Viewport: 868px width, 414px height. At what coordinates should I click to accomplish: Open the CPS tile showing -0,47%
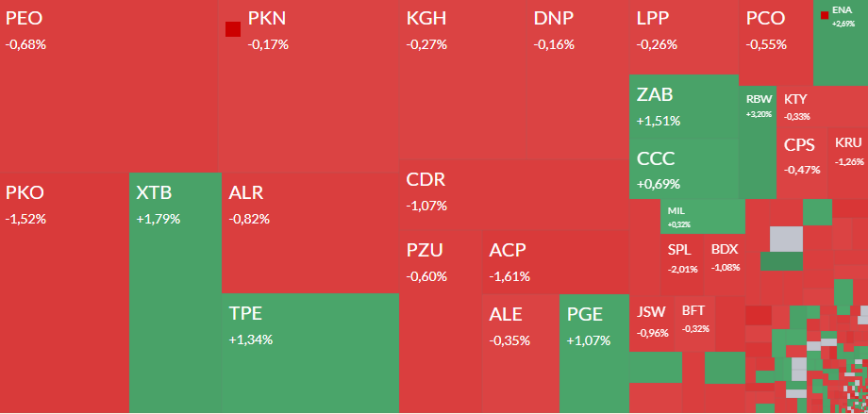[802, 162]
